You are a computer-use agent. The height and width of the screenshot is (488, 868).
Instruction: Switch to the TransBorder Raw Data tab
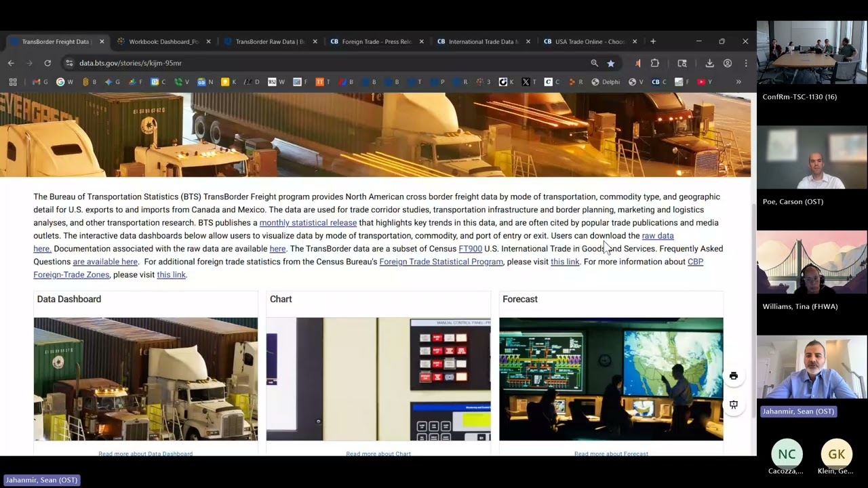point(271,41)
